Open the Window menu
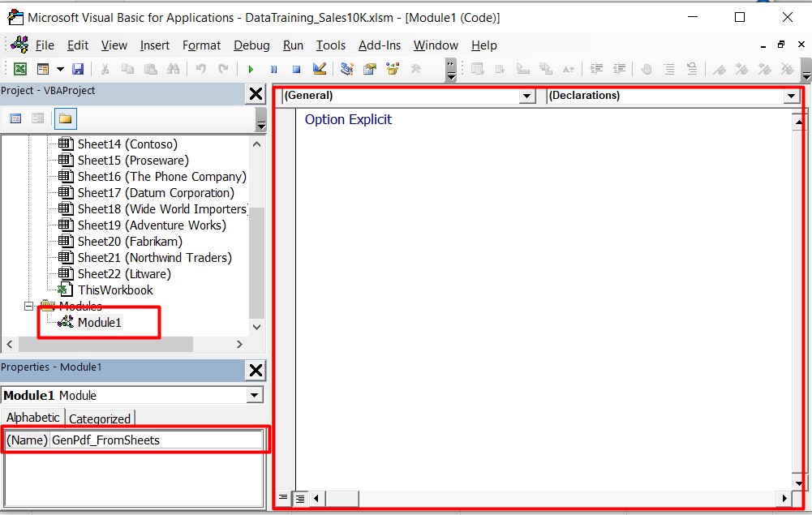Screen dimensions: 812x515 pos(436,45)
